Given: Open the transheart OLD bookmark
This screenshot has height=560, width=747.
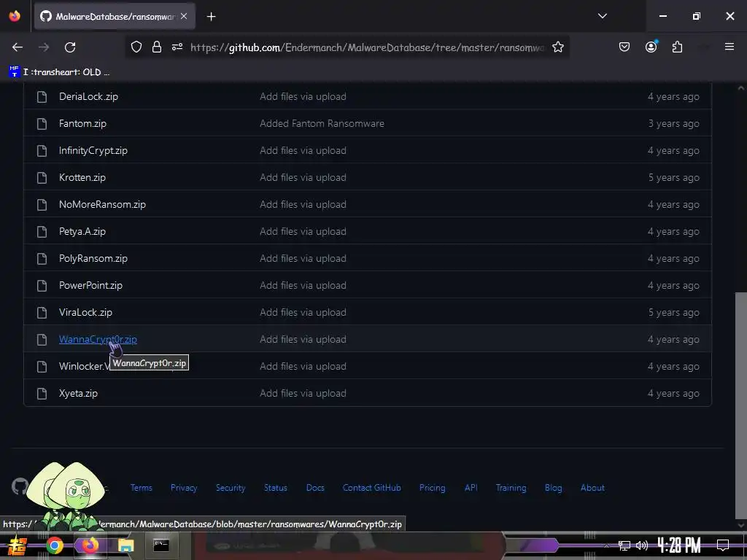Looking at the screenshot, I should 60,72.
